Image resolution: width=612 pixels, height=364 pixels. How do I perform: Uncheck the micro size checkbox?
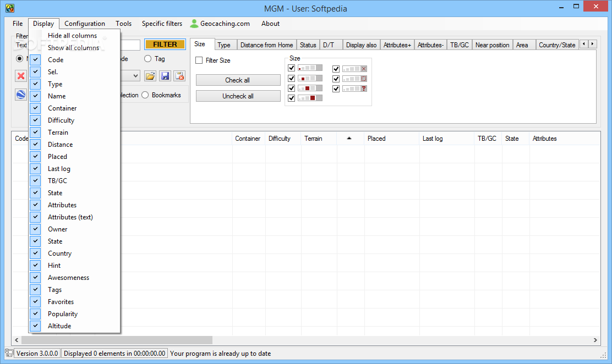point(291,68)
